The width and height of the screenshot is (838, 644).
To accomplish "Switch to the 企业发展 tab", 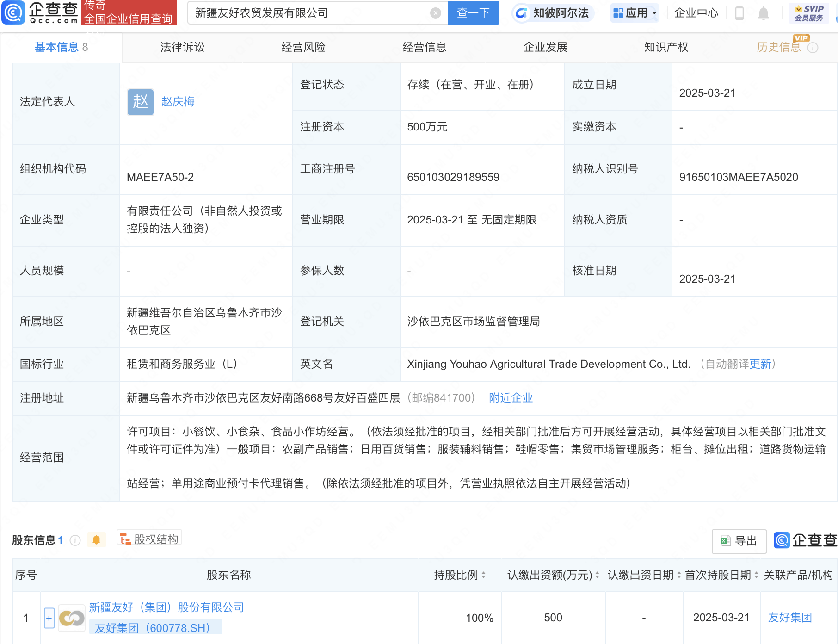I will click(545, 47).
